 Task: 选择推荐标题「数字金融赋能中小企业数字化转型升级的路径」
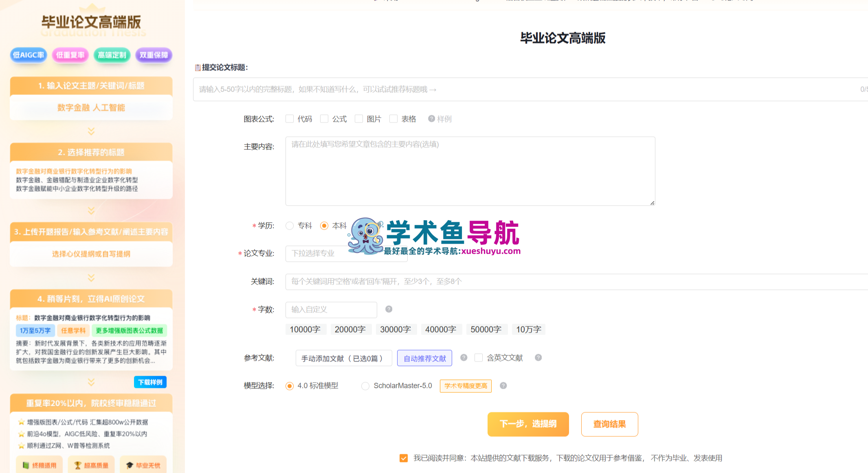click(x=77, y=188)
